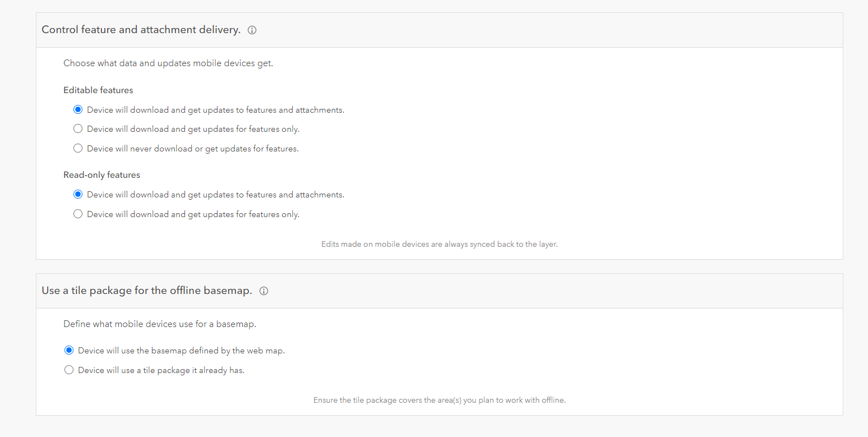The height and width of the screenshot is (437, 868).
Task: Click the Choose what data and updates mobile devices get text
Action: tap(168, 63)
